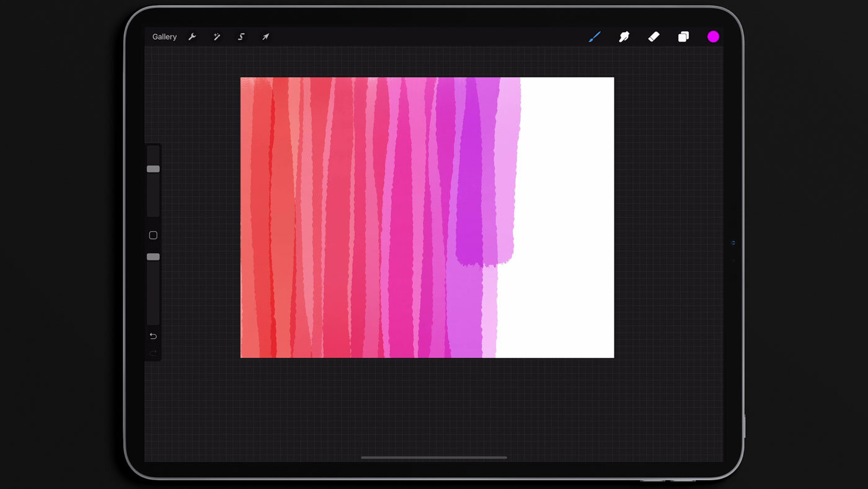Viewport: 868px width, 489px height.
Task: Select the Eraser tool
Action: tap(653, 37)
